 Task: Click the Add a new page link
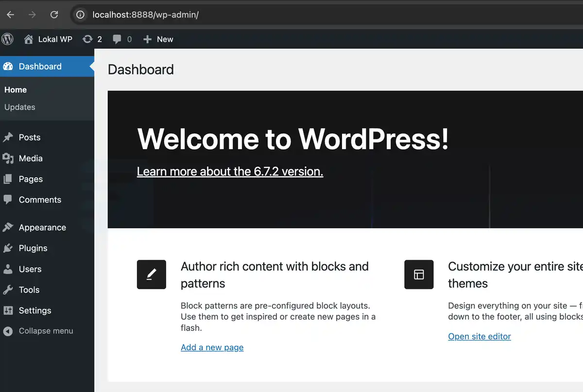pyautogui.click(x=212, y=347)
